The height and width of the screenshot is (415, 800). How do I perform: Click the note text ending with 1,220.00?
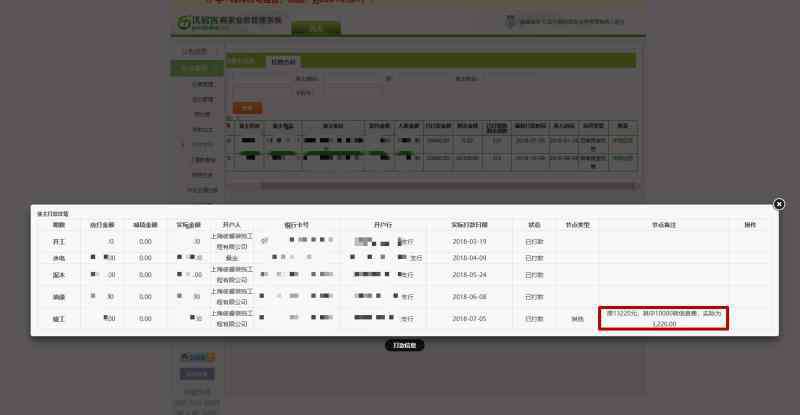coord(664,319)
